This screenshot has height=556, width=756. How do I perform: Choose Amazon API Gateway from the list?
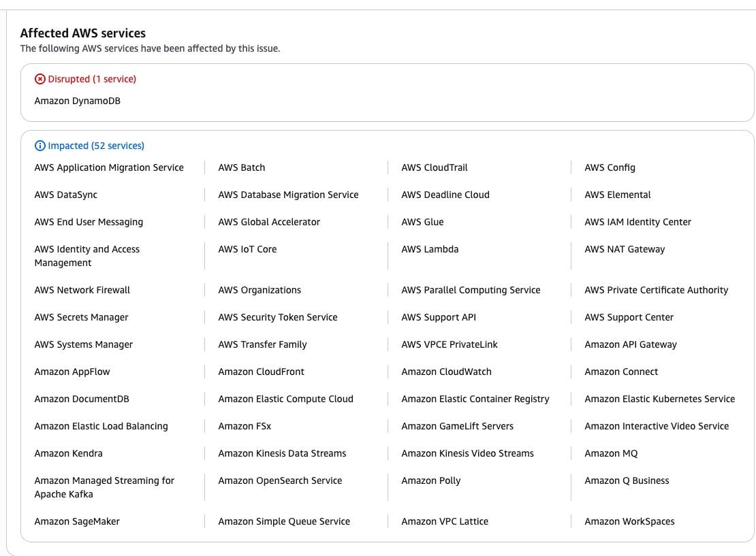pyautogui.click(x=630, y=345)
